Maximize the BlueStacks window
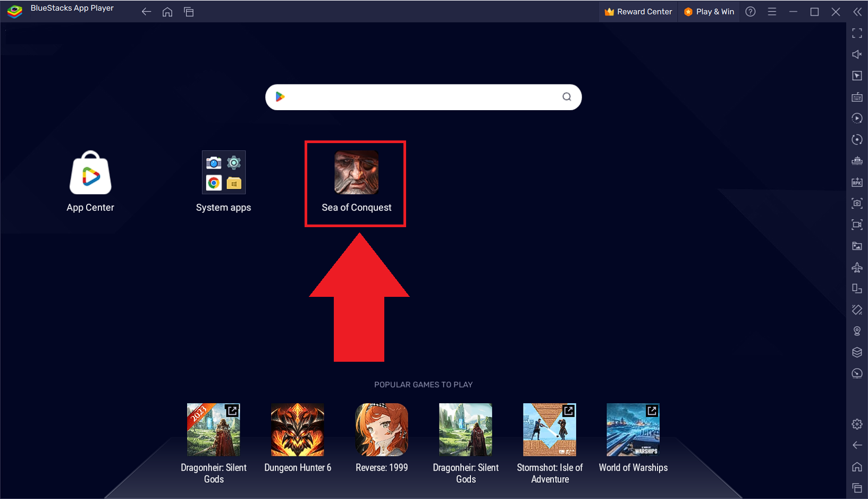The image size is (868, 499). pyautogui.click(x=814, y=12)
